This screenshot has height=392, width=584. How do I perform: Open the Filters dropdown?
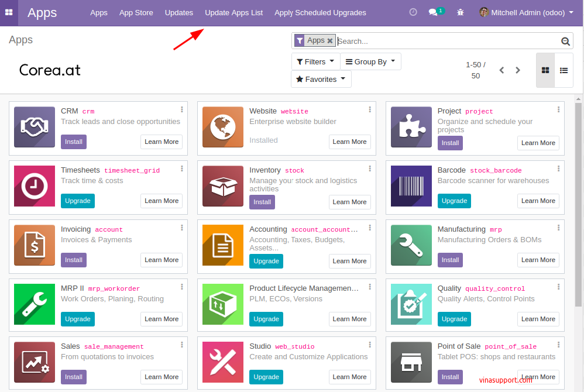[315, 61]
